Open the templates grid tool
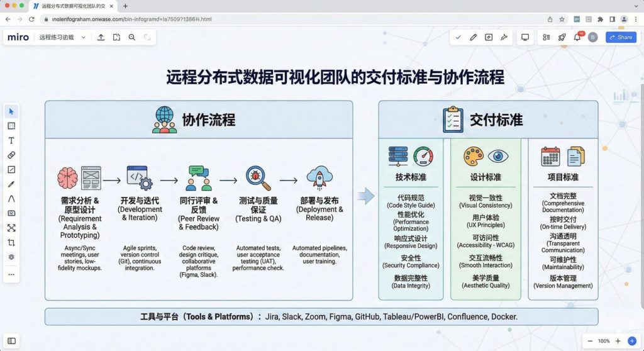 point(11,126)
